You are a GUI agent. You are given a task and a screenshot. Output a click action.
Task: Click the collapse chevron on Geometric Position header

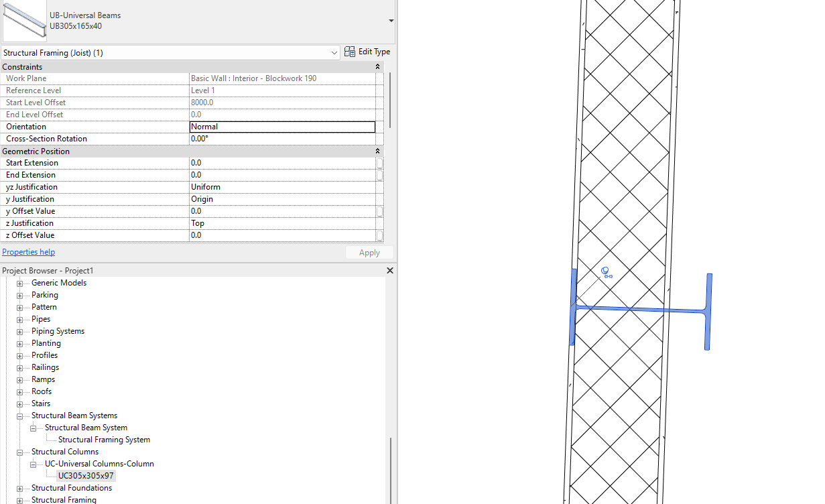[x=377, y=151]
